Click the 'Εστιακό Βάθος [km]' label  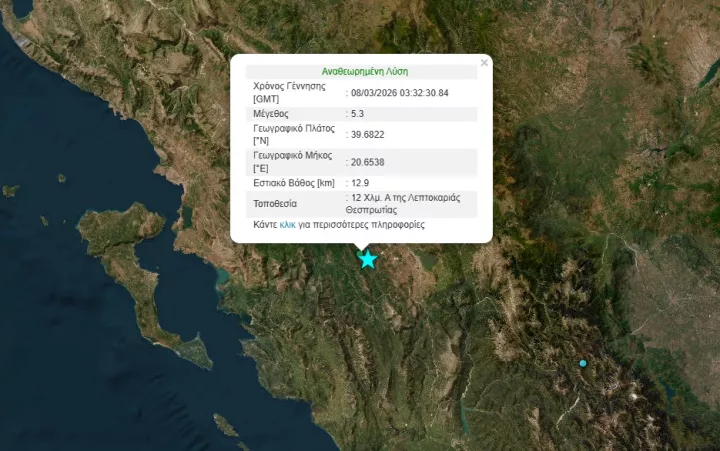(x=293, y=183)
